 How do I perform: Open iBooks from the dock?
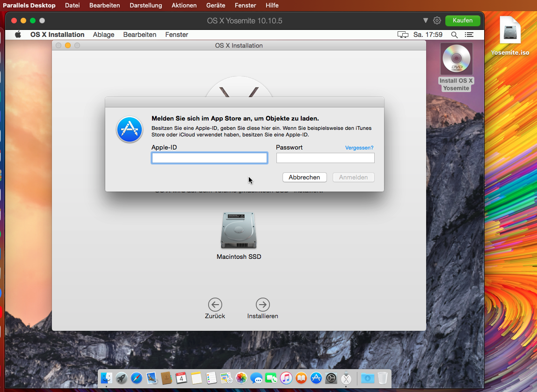pos(301,378)
